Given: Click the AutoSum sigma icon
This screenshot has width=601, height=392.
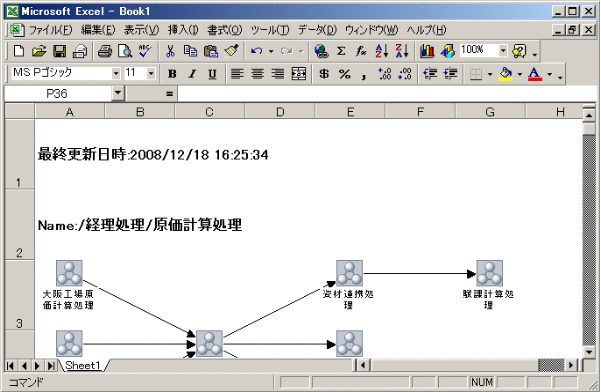Looking at the screenshot, I should click(341, 51).
